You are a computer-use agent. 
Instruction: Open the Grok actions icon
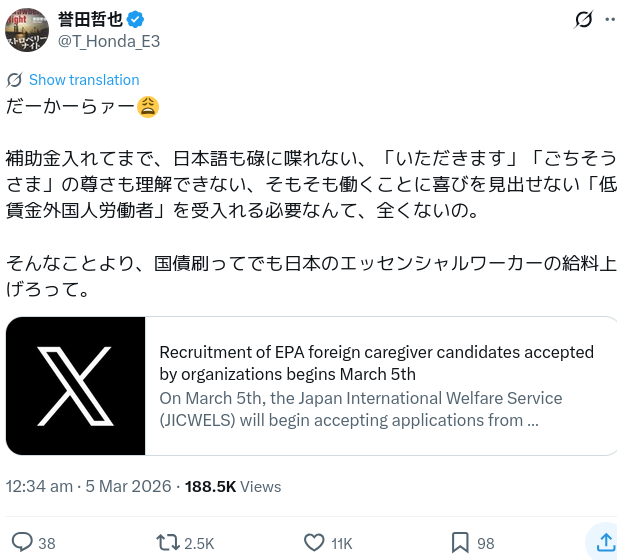(x=583, y=20)
